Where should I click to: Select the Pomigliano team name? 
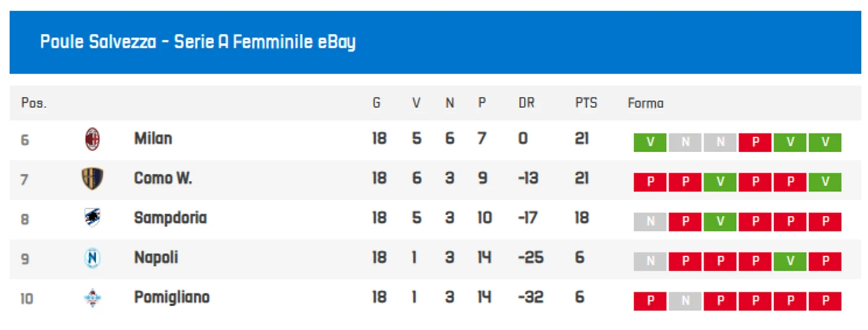[172, 297]
